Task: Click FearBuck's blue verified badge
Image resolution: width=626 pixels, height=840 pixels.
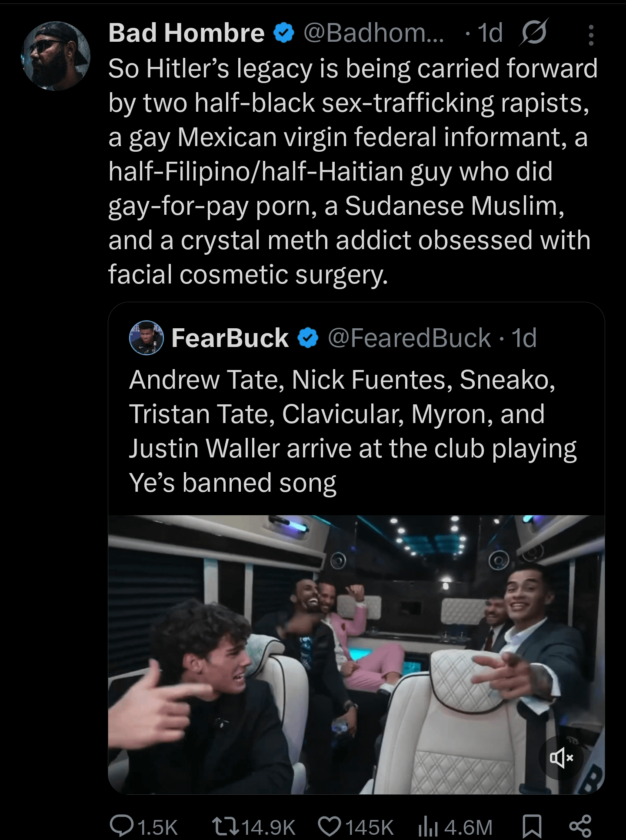Action: coord(308,339)
